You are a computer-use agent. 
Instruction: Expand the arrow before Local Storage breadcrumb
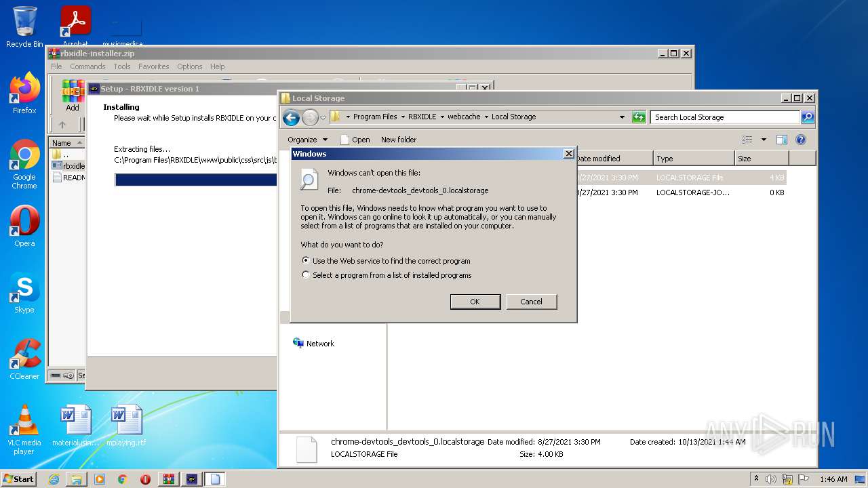coord(486,117)
